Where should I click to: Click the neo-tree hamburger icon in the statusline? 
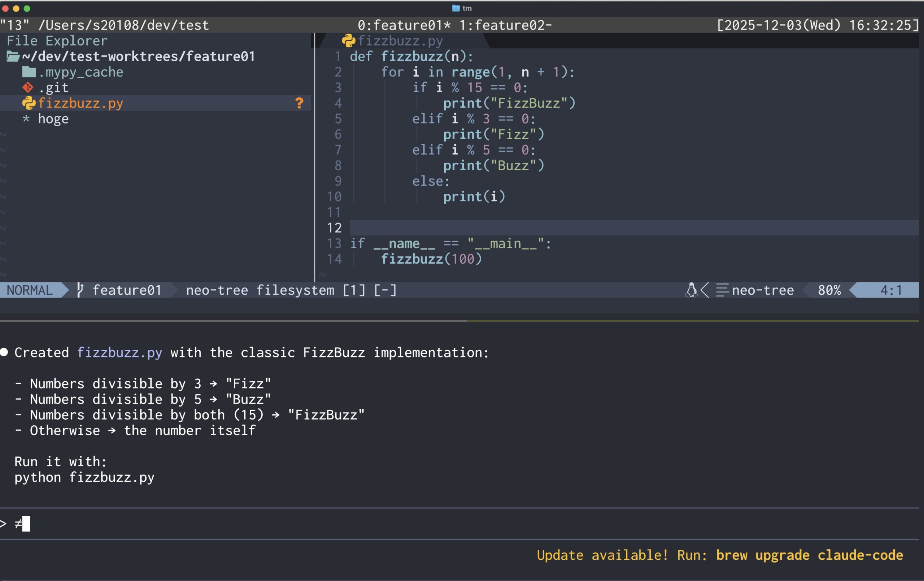(722, 290)
